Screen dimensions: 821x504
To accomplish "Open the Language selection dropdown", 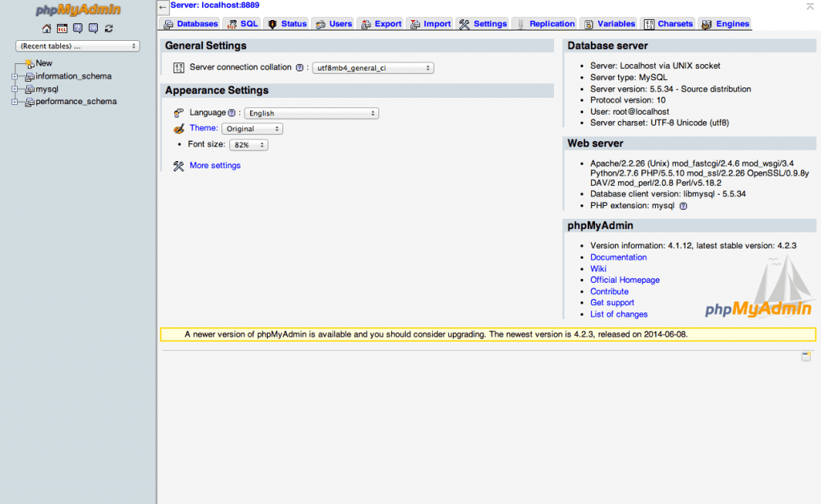I will point(311,113).
